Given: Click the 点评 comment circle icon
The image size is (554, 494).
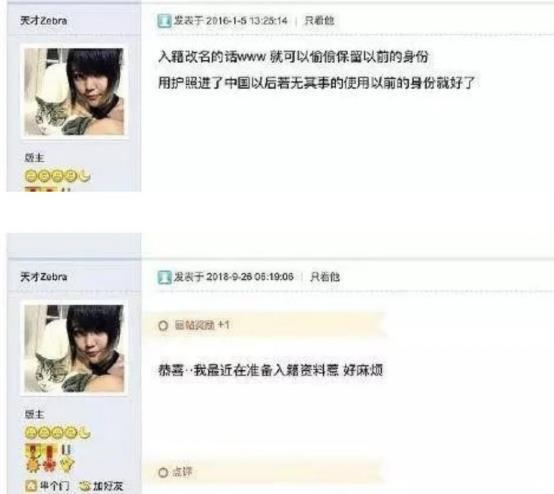Looking at the screenshot, I should [163, 472].
